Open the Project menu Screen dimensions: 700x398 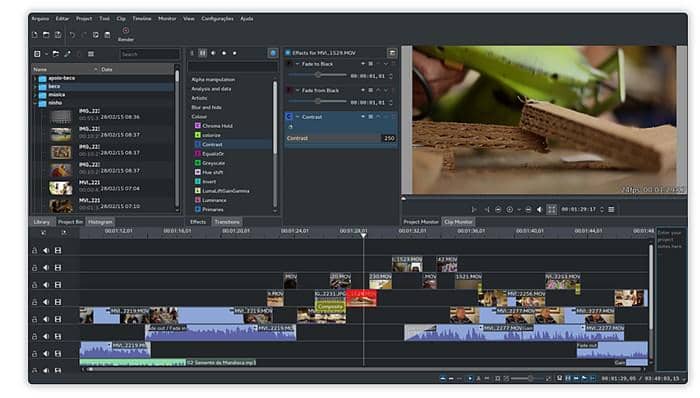coord(84,19)
